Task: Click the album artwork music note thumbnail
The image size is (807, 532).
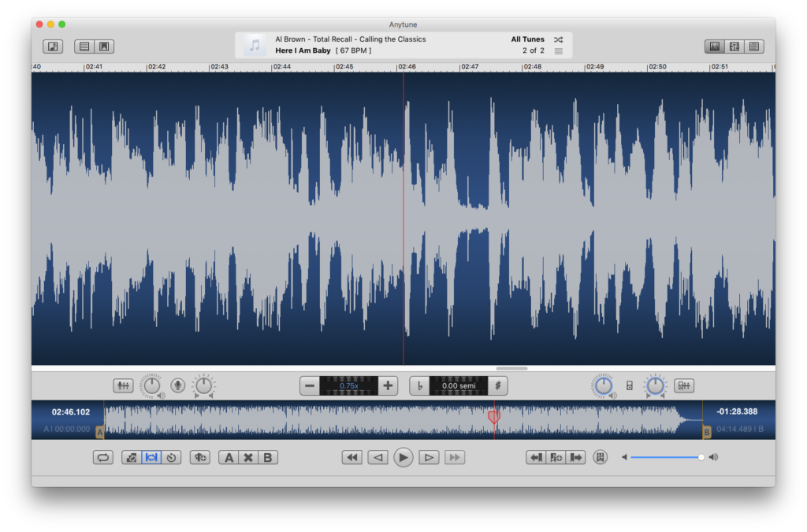Action: pos(255,45)
